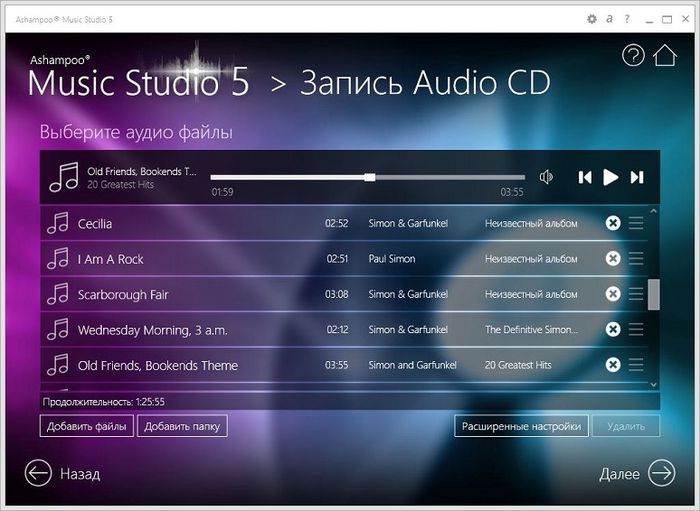Click the reorder handle for Old Friends, Bookends Theme
Screen dimensions: 700x511
(636, 365)
